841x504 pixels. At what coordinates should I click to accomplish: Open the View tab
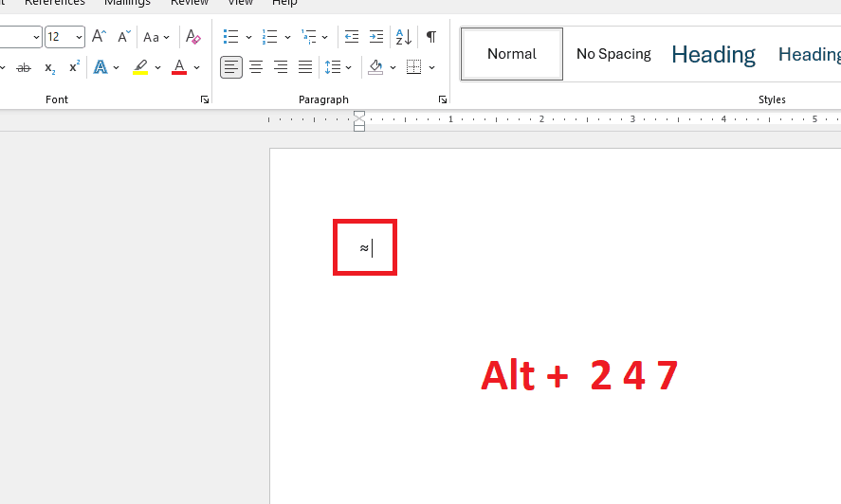tap(240, 3)
